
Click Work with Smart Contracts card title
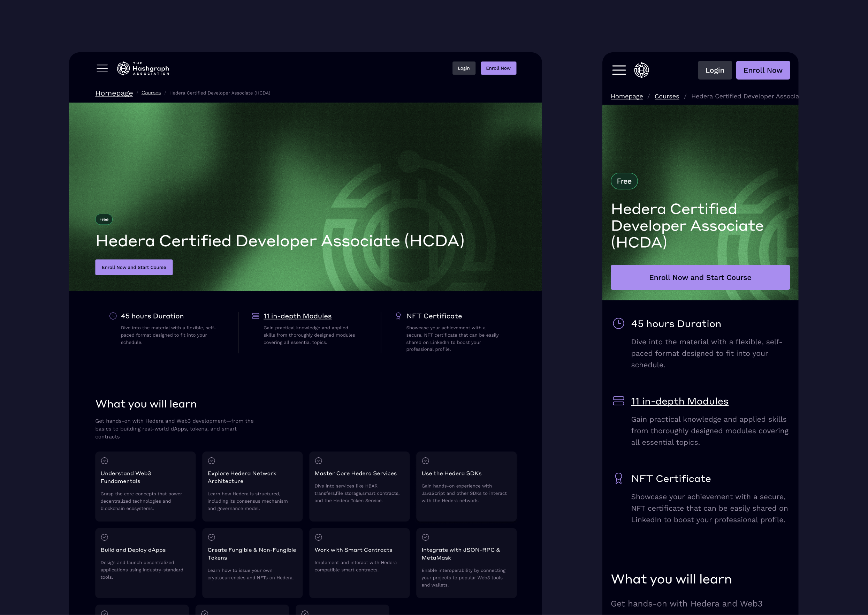353,550
